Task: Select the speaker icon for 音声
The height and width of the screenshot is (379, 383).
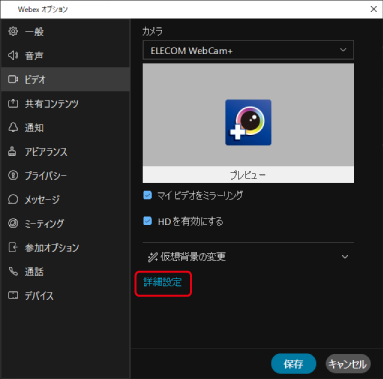Action: coord(13,56)
